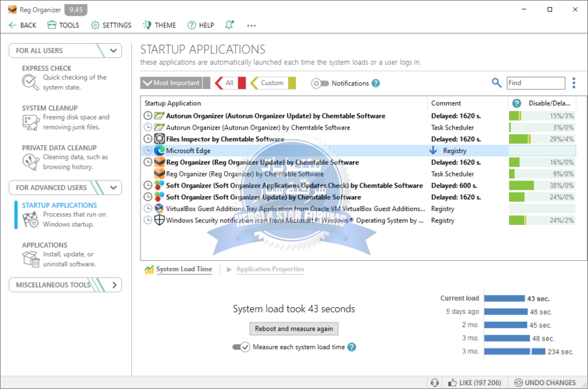Expand the Miscellaneous Tools section

click(x=114, y=285)
